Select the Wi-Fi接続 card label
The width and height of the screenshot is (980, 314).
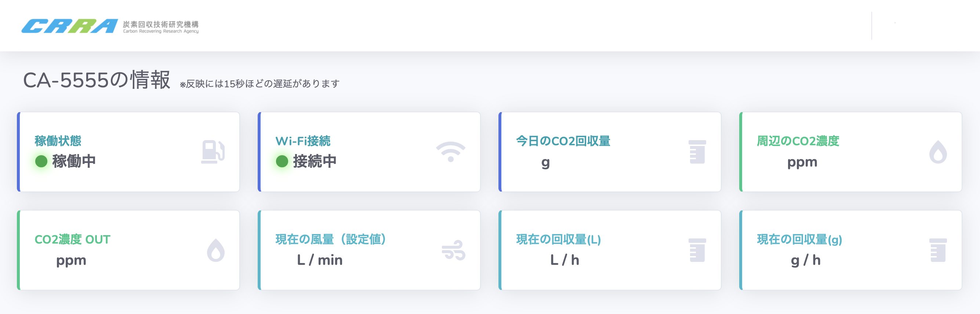coord(303,141)
